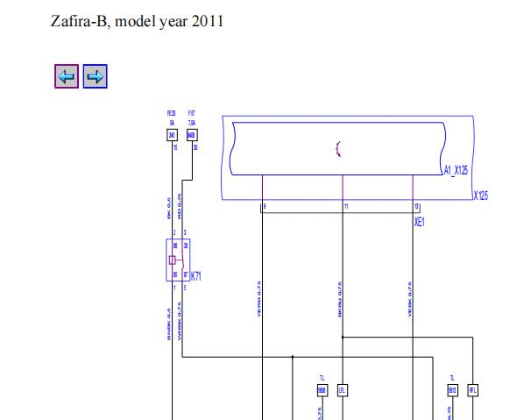The image size is (531, 420).
Task: Click the fuse box under FE33 5A
Action: pos(172,135)
